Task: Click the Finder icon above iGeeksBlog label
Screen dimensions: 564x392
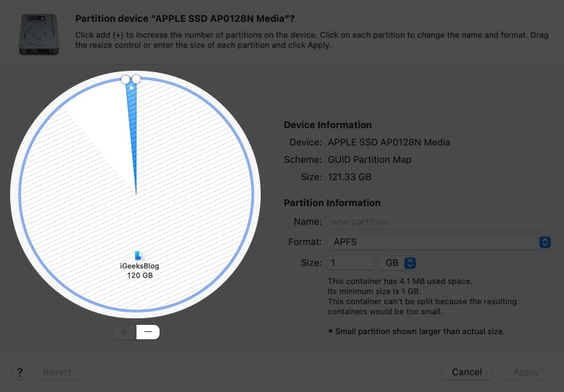Action: [x=139, y=256]
